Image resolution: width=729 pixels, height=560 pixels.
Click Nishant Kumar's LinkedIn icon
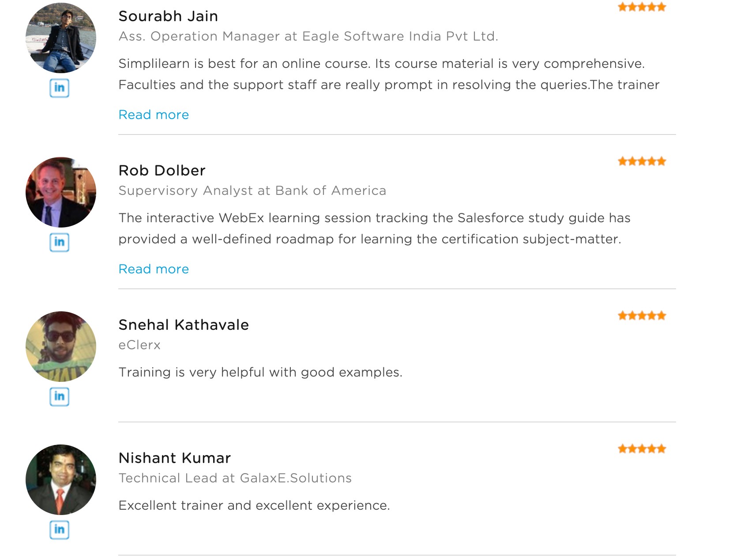click(x=60, y=530)
